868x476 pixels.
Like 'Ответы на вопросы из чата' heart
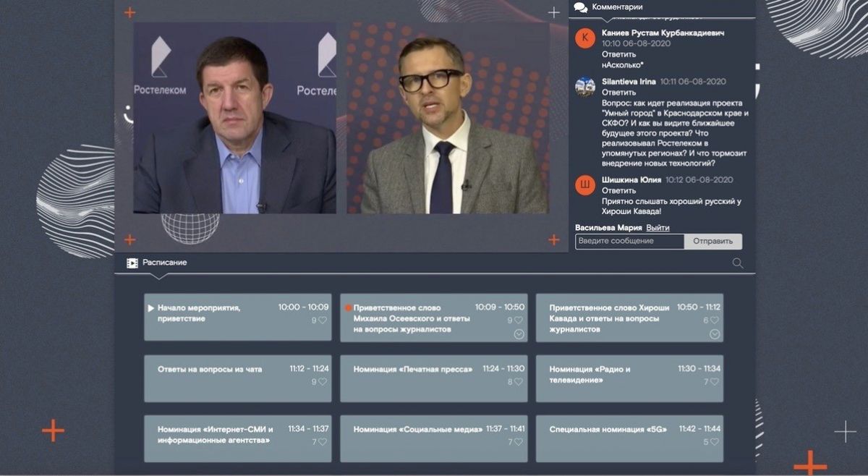[323, 382]
